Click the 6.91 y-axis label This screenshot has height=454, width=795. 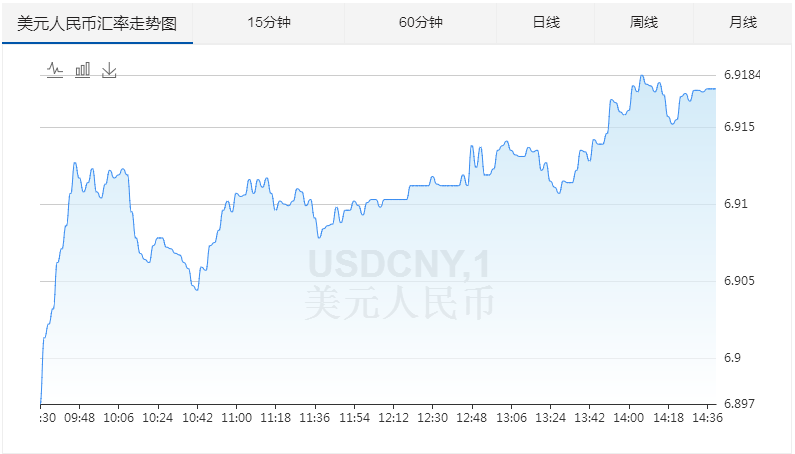735,204
